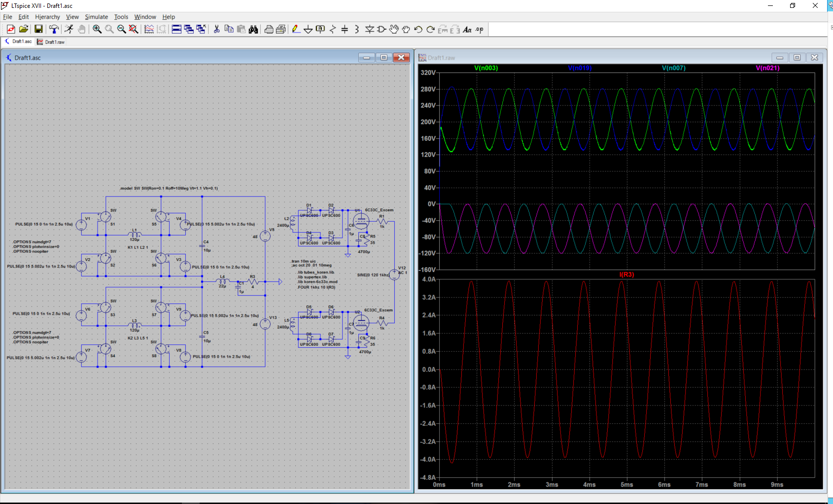Click the I(R3) red trace label
The height and width of the screenshot is (504, 833).
click(626, 274)
